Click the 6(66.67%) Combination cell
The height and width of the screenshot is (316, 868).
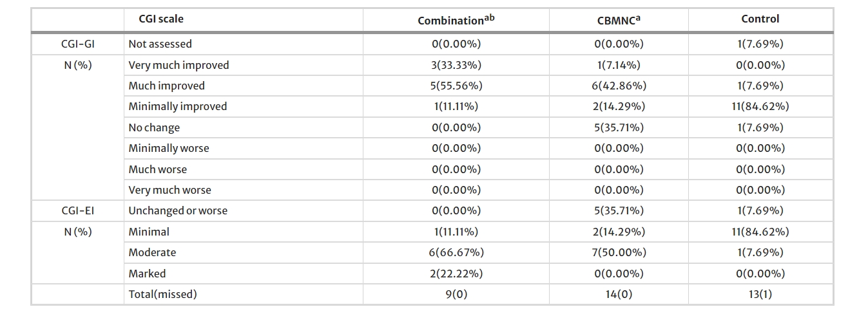(x=456, y=252)
